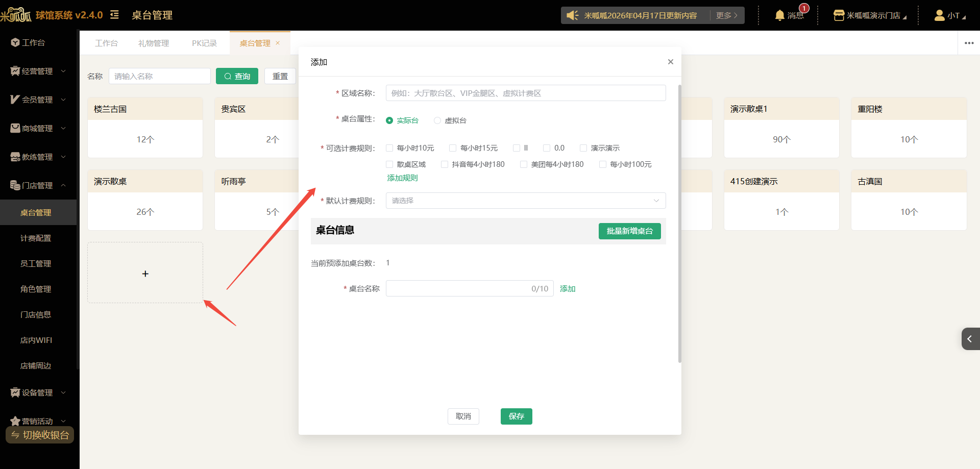Viewport: 980px width, 469px height.
Task: Check the 散桌区域 billing rule
Action: pos(389,164)
